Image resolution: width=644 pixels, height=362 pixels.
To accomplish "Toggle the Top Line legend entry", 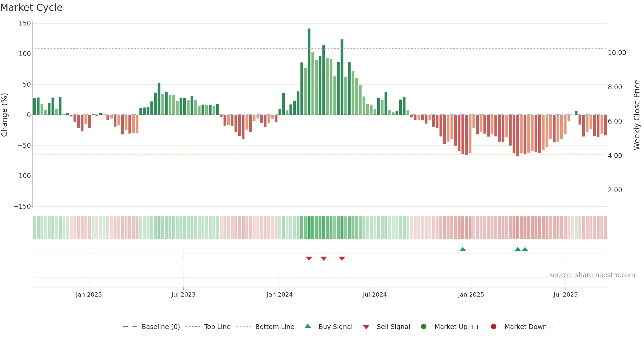I will click(208, 327).
